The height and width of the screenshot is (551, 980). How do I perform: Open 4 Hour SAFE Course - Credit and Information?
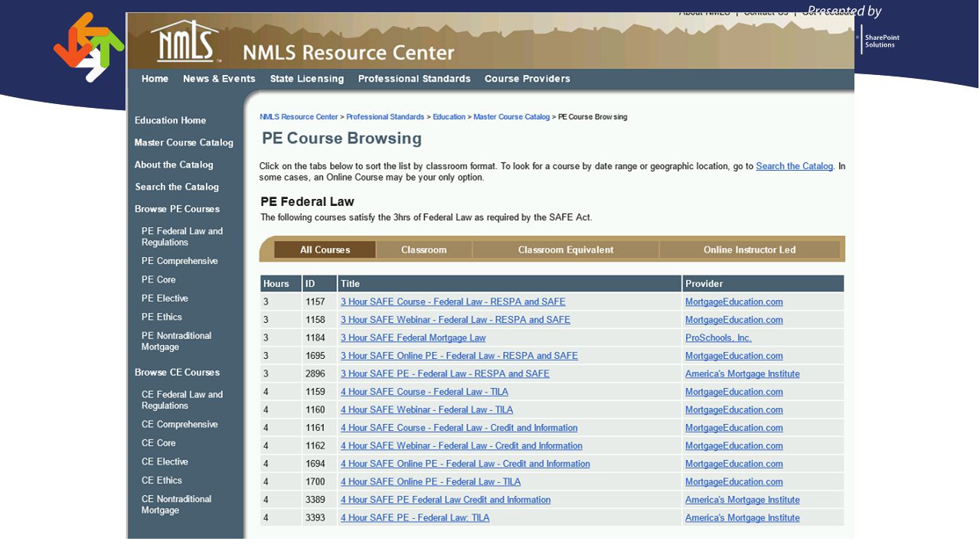tap(459, 428)
